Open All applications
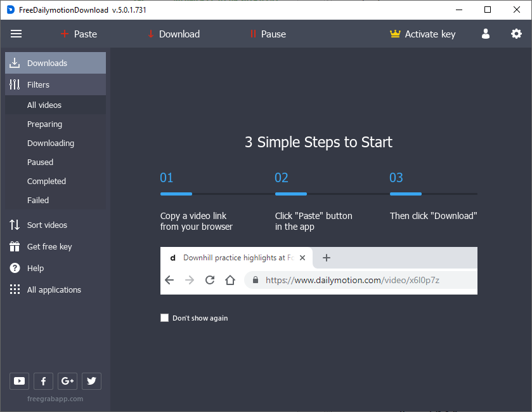Screen dimensions: 532x412 55,289
